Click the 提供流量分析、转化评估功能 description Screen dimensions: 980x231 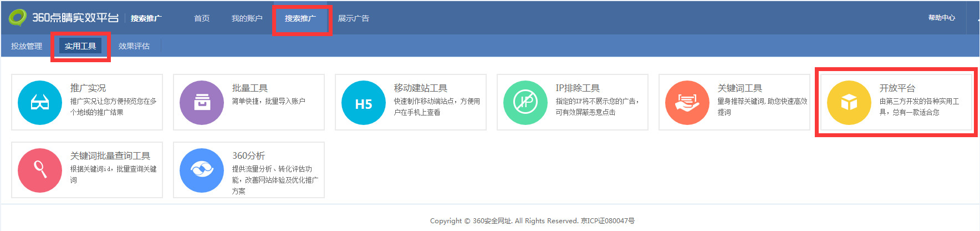[275, 180]
